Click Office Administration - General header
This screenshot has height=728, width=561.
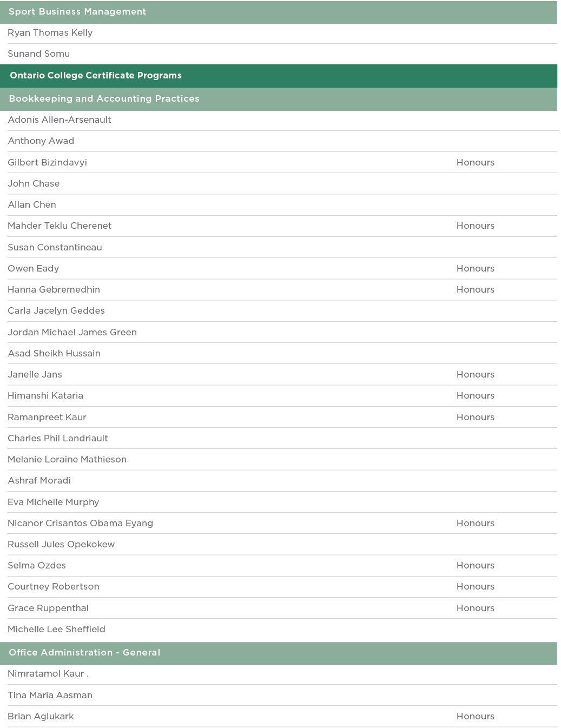[84, 653]
